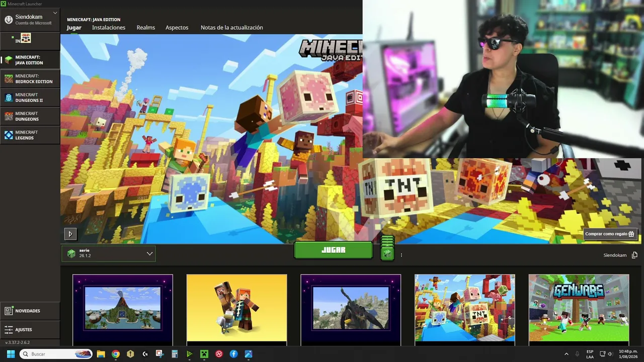Open the Photos app on the taskbar
The height and width of the screenshot is (362, 644).
(249, 354)
